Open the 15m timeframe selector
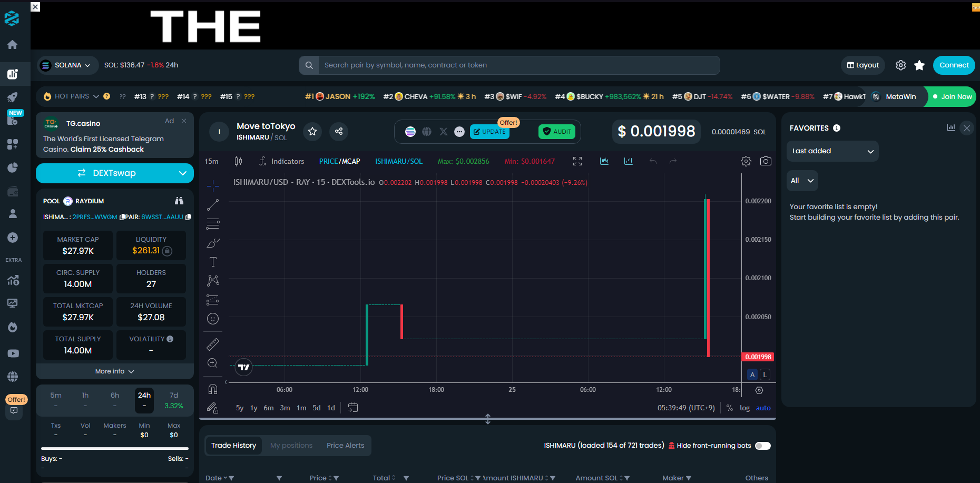The image size is (980, 483). pyautogui.click(x=212, y=161)
